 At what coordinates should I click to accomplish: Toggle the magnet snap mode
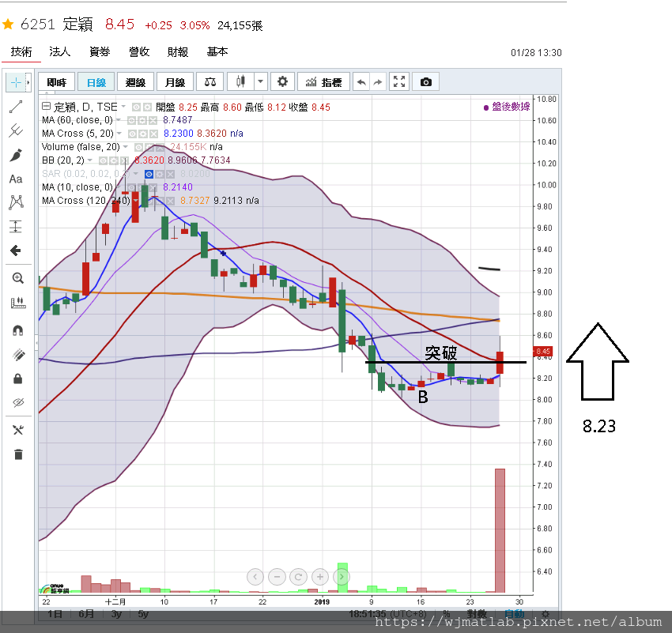[x=17, y=330]
